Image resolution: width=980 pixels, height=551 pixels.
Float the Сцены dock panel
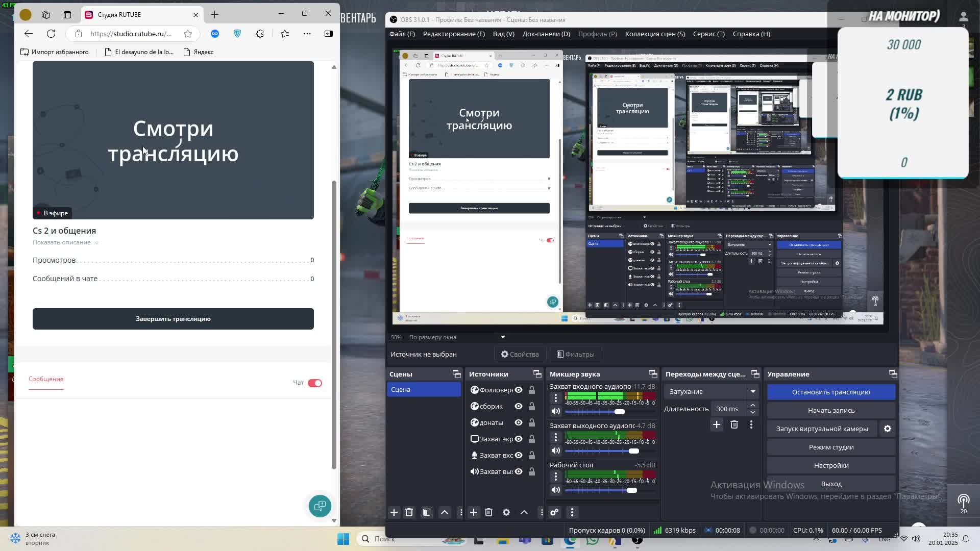coord(456,374)
